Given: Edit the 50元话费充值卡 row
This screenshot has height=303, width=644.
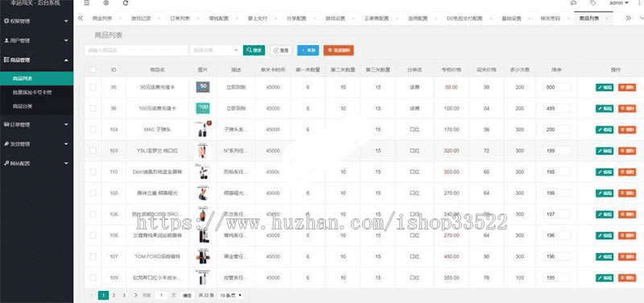Looking at the screenshot, I should coord(605,87).
